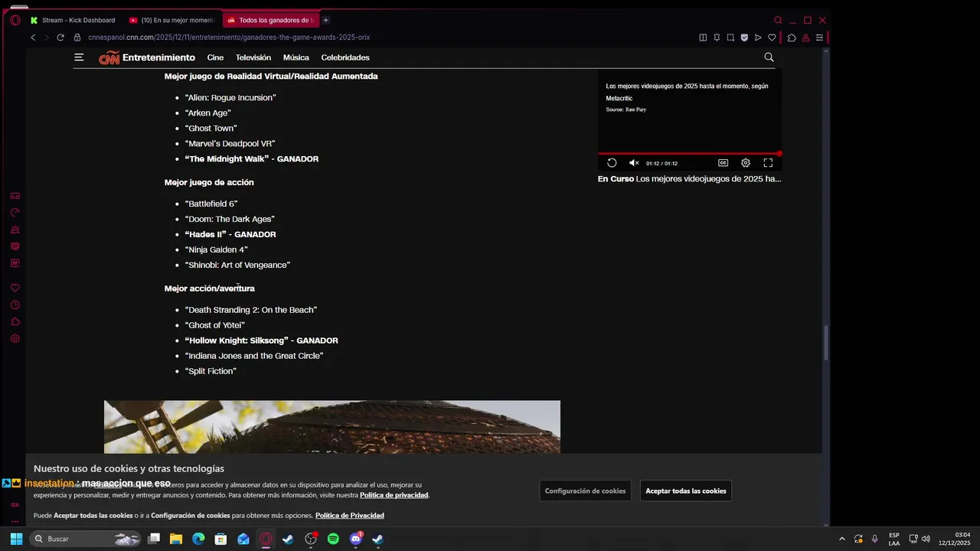Click the Buscar taskbar search box
Viewport: 980px width, 551px height.
[x=86, y=539]
